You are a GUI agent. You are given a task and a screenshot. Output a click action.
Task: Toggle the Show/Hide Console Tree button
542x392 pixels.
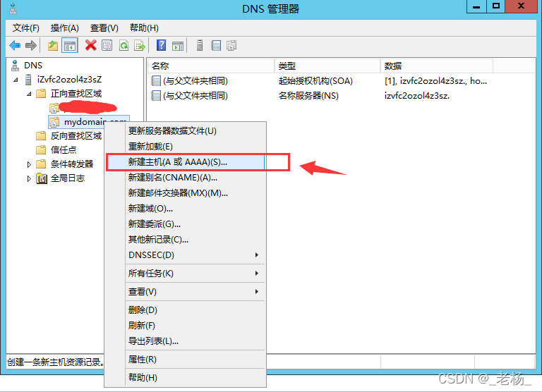(70, 45)
